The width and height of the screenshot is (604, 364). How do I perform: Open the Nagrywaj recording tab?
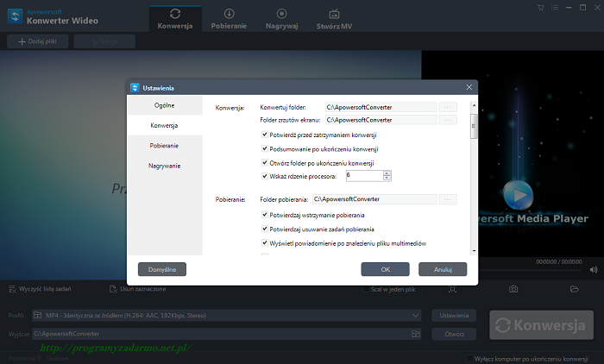coord(282,19)
